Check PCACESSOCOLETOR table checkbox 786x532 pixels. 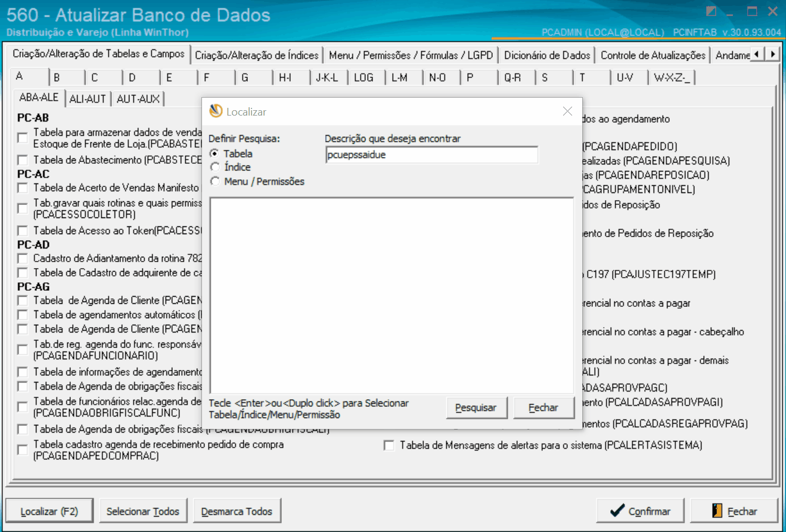coord(23,209)
